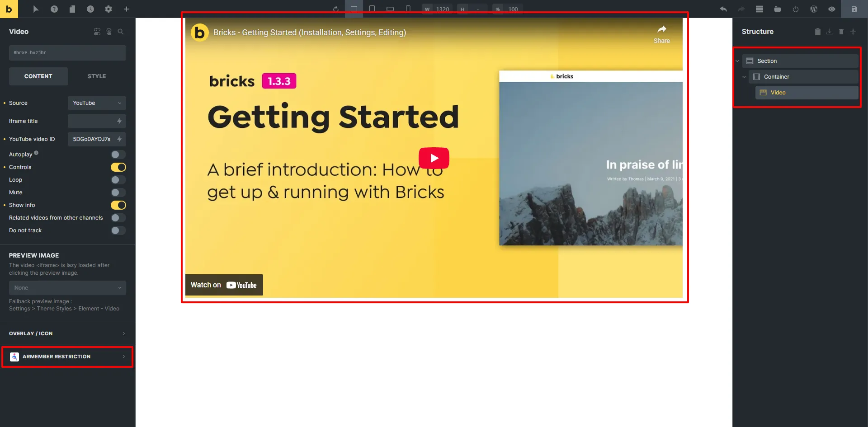
Task: Click the tablet viewport breakpoint icon
Action: pyautogui.click(x=373, y=9)
